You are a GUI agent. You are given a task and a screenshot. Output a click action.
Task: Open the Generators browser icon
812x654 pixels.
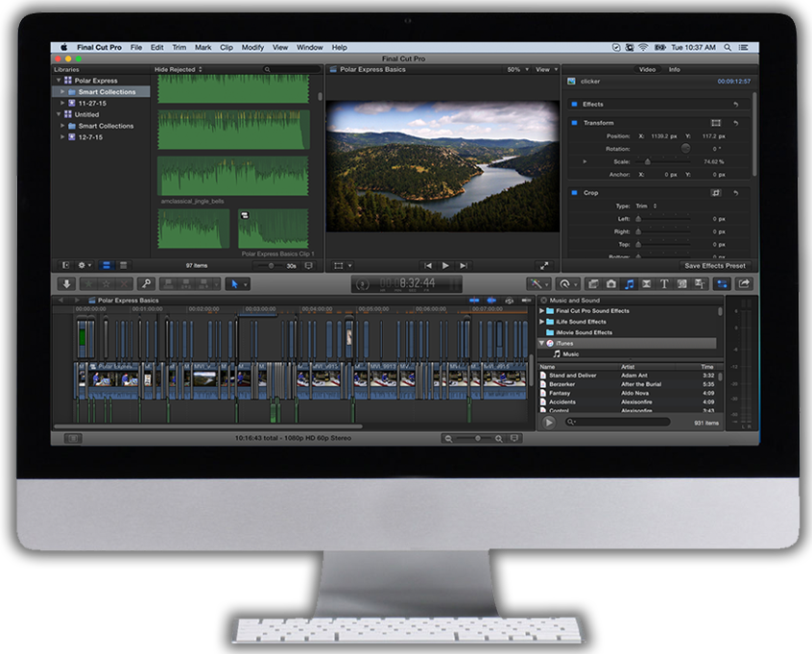point(682,283)
